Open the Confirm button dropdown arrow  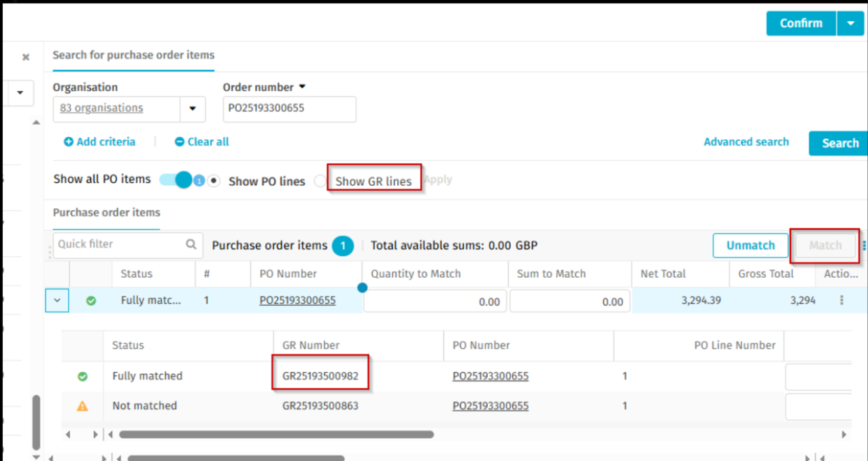(x=850, y=23)
